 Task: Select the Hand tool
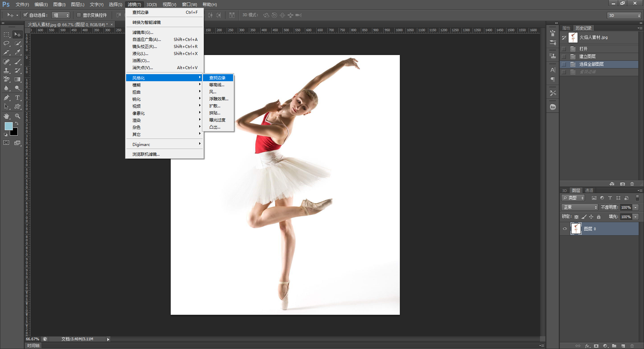6,116
